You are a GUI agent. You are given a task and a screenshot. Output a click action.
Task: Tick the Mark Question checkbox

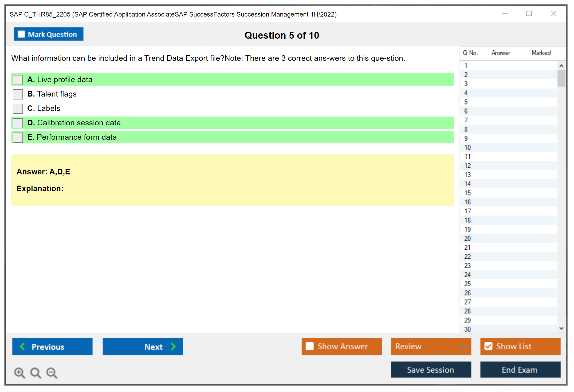21,34
